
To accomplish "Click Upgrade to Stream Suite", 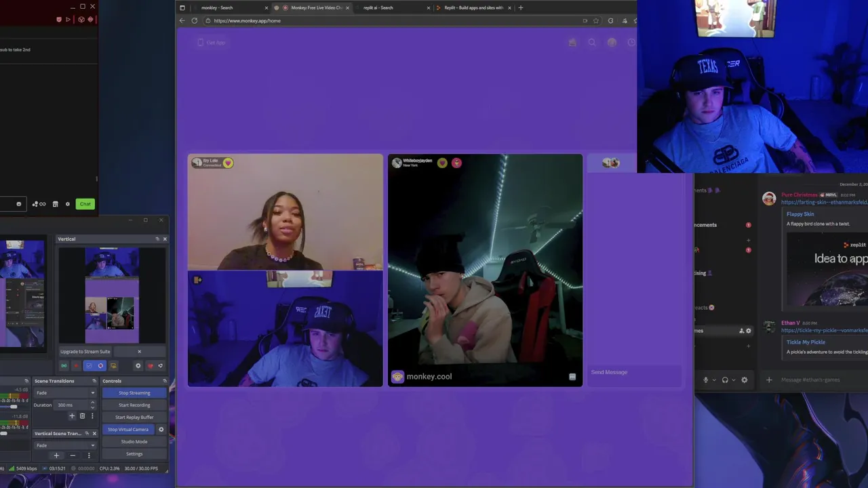I will (85, 351).
